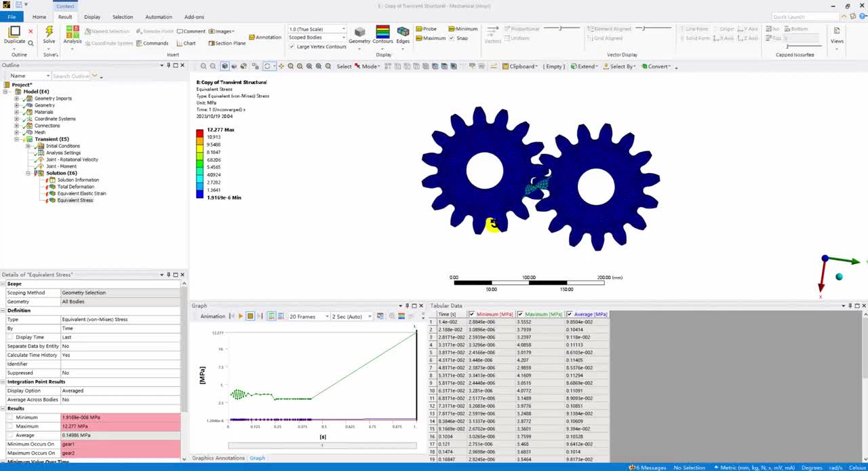
Task: Open the Convert dropdown
Action: (655, 67)
